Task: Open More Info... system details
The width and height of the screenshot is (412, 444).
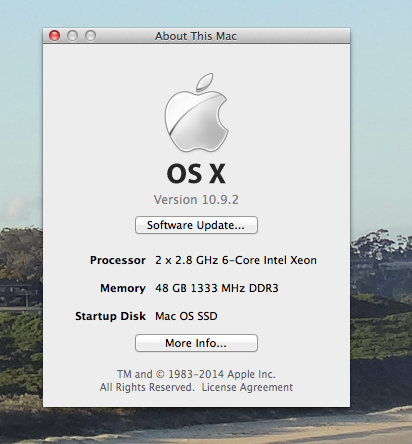Action: coord(196,343)
